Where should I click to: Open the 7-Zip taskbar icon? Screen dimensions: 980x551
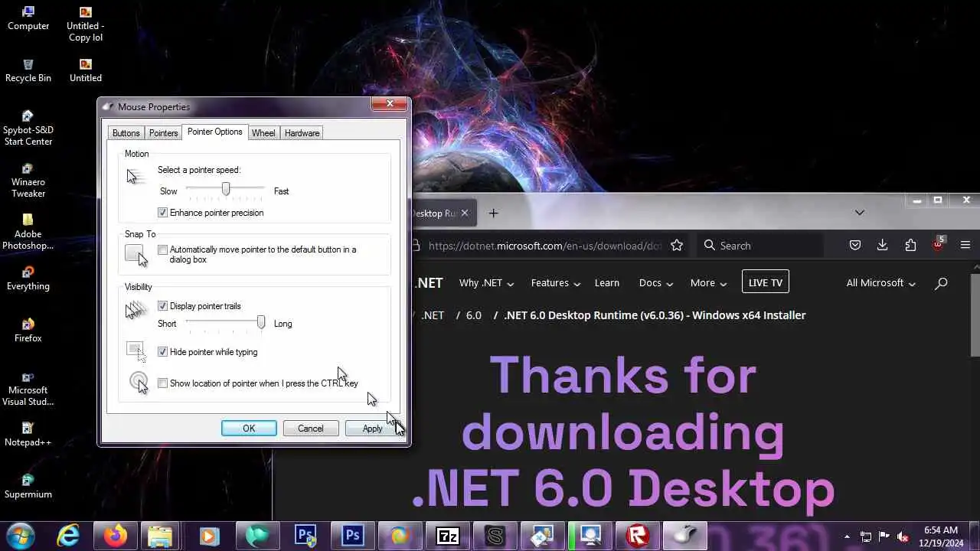click(x=447, y=536)
